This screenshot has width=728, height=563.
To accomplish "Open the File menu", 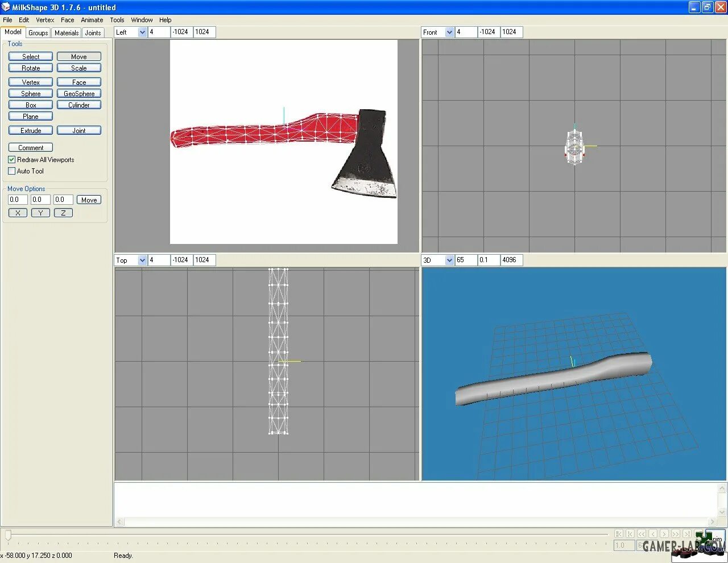I will [7, 19].
